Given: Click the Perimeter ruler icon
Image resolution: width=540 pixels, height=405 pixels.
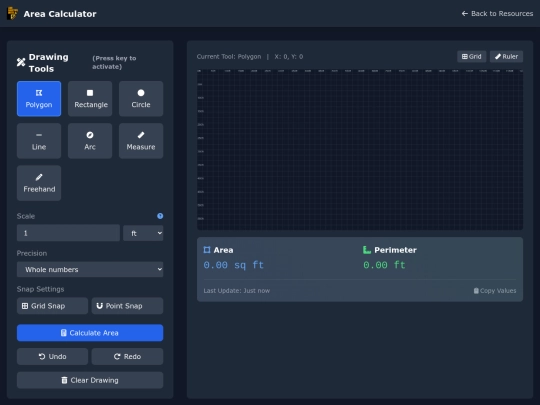Looking at the screenshot, I should click(x=367, y=250).
